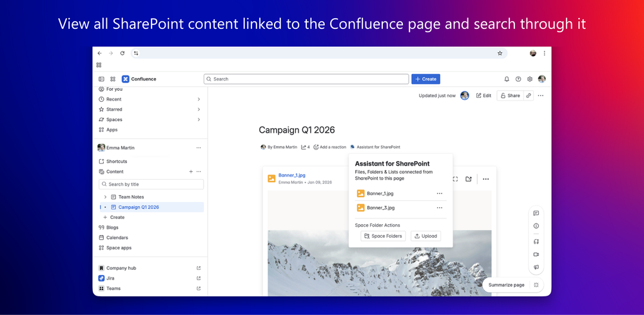Click the page contributor avatar near Updated
Image resolution: width=644 pixels, height=315 pixels.
[465, 95]
